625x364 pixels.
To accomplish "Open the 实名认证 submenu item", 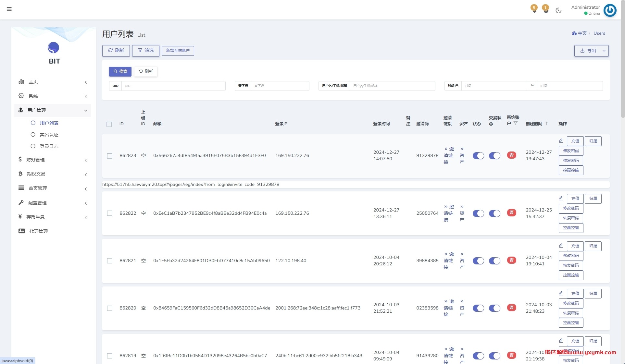I will click(49, 135).
